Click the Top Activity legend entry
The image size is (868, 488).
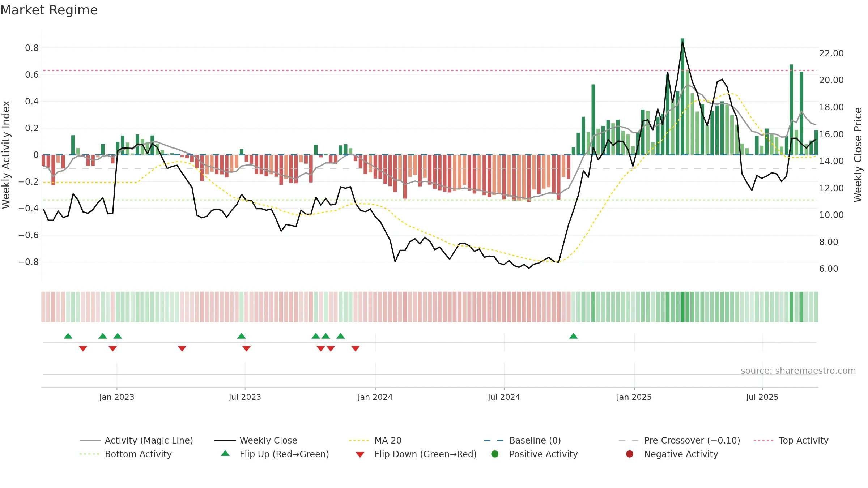791,440
